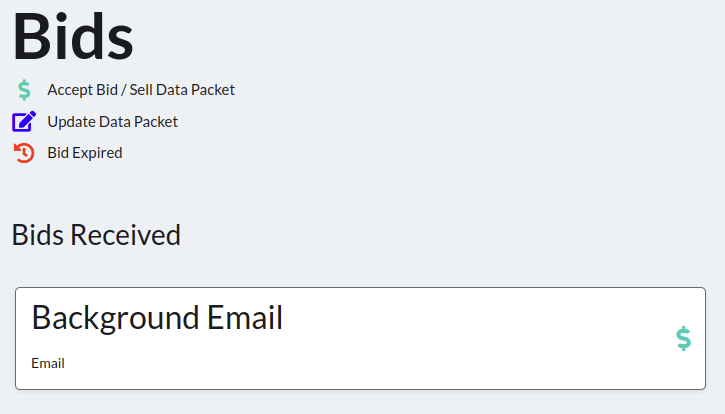Click the red Bid Expired clock icon
725x414 pixels.
pyautogui.click(x=24, y=153)
